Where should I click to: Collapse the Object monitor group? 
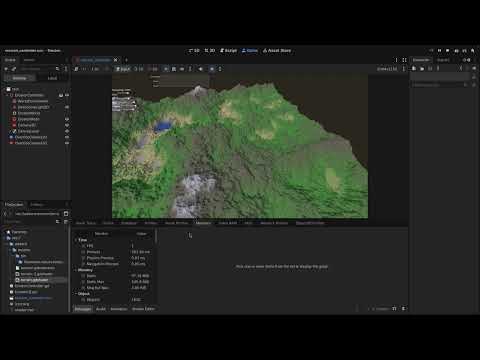[x=76, y=294]
